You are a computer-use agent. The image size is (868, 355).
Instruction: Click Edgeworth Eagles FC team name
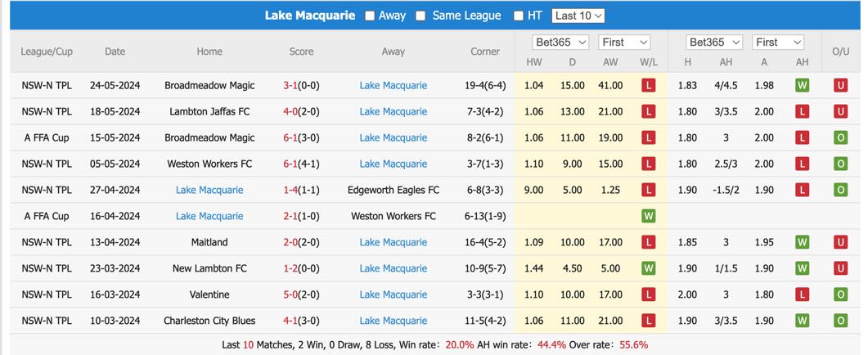[393, 190]
